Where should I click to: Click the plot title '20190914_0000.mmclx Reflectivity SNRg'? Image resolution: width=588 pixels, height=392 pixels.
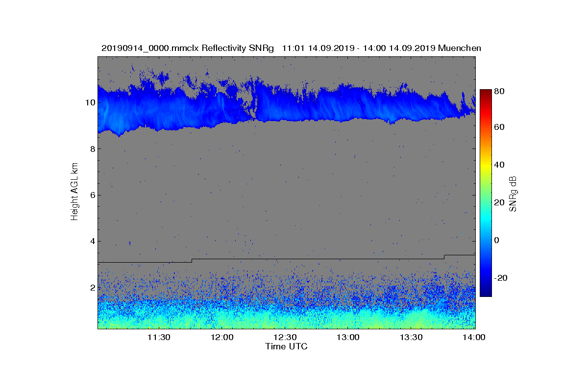point(187,48)
